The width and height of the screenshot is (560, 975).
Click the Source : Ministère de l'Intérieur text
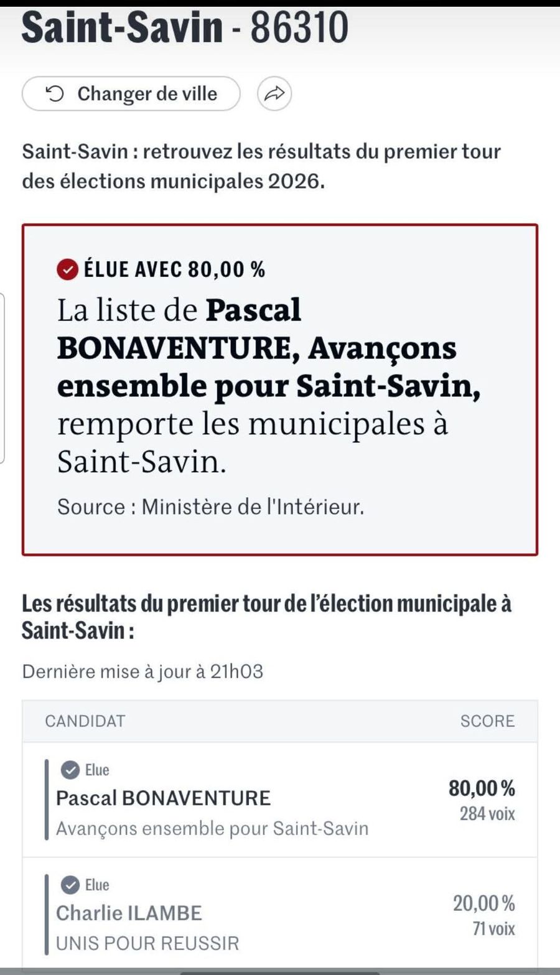[210, 507]
